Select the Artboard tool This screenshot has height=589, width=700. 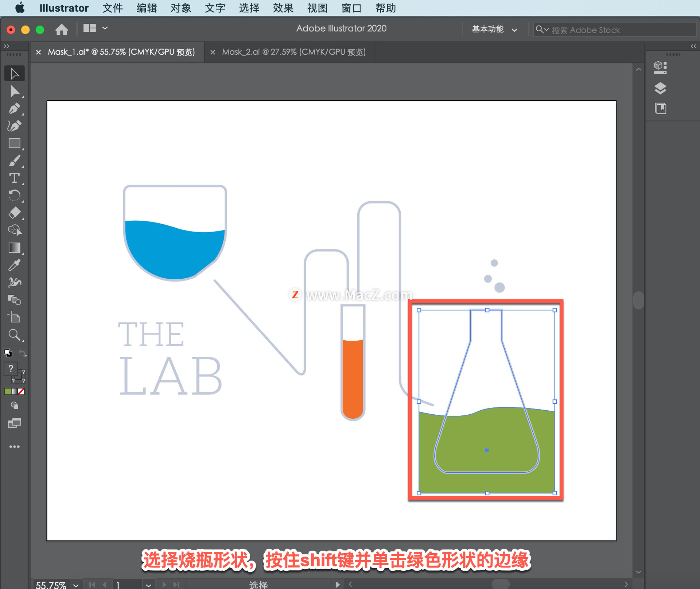click(x=15, y=317)
